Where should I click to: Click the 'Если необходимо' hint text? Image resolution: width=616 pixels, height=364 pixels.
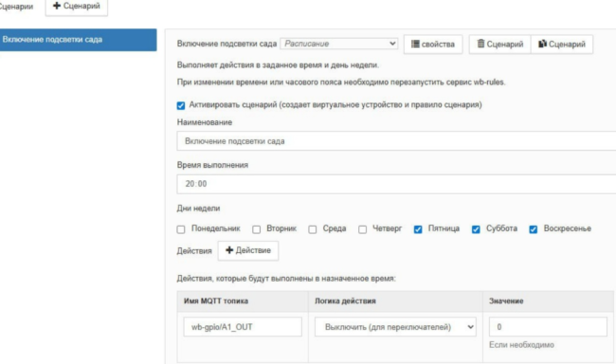coord(521,345)
